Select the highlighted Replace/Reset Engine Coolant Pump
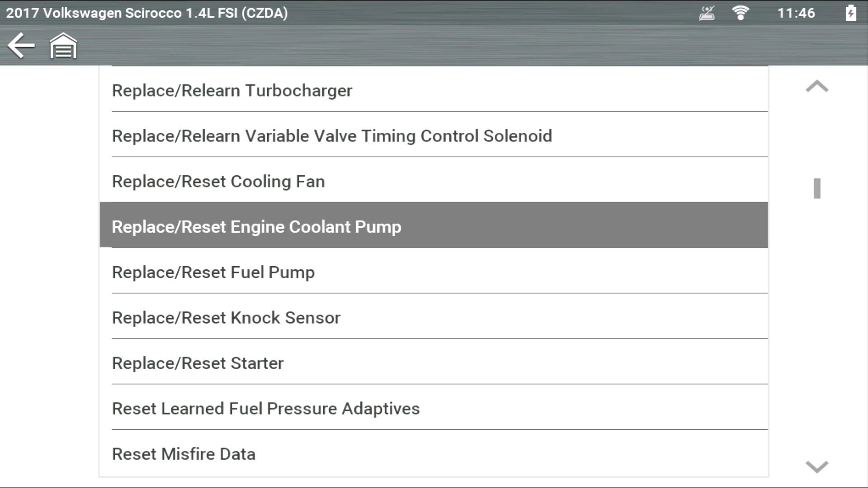Viewport: 868px width, 488px height. (x=256, y=227)
